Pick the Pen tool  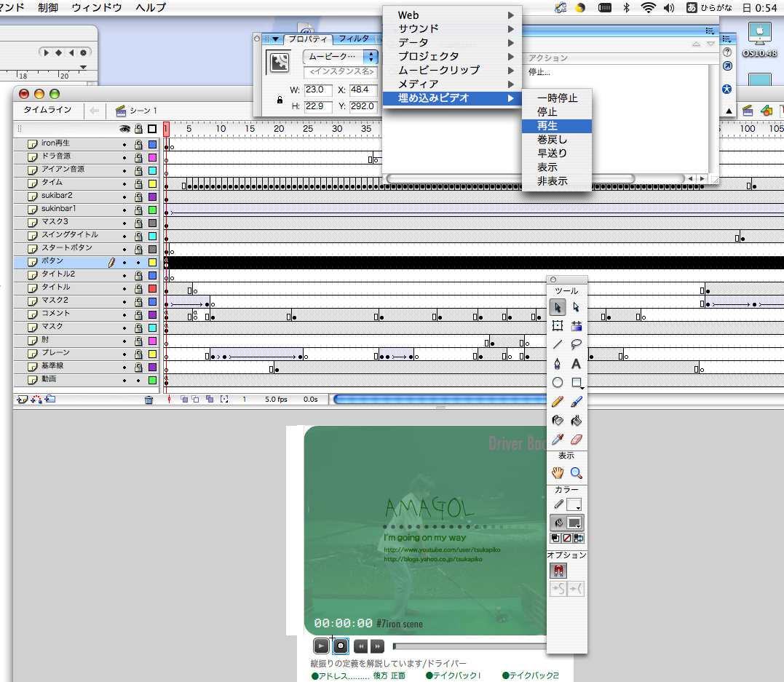click(x=558, y=363)
